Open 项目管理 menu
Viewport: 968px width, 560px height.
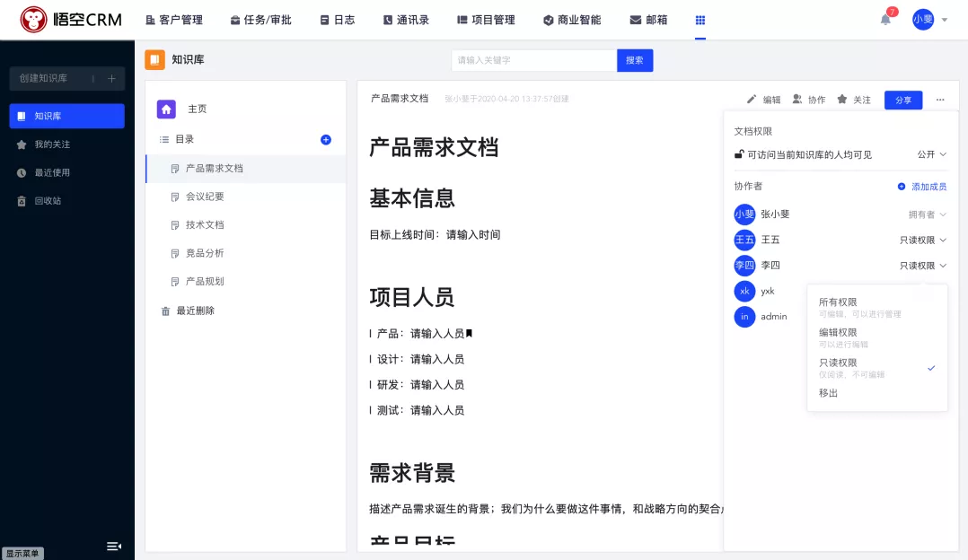[486, 20]
